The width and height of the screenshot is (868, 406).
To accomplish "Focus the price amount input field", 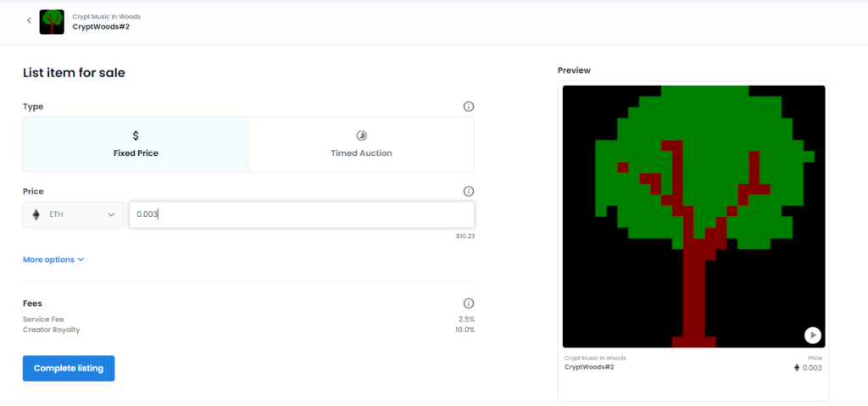I will pyautogui.click(x=302, y=214).
